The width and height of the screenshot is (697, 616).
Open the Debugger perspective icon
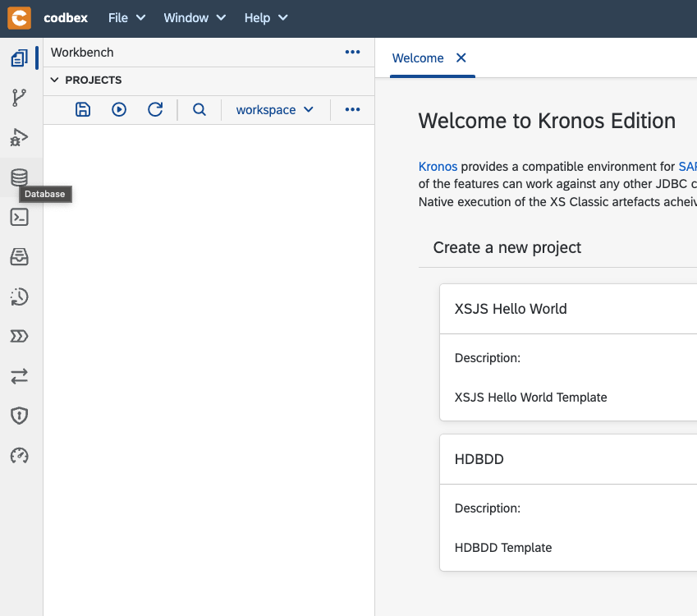pyautogui.click(x=19, y=137)
